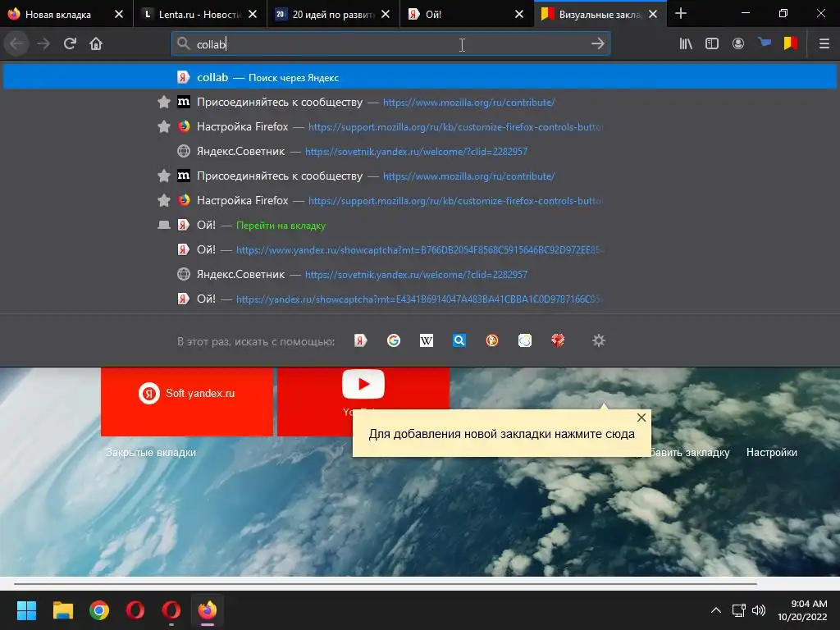Search this time with Yandex icon
This screenshot has height=630, width=840.
(361, 340)
